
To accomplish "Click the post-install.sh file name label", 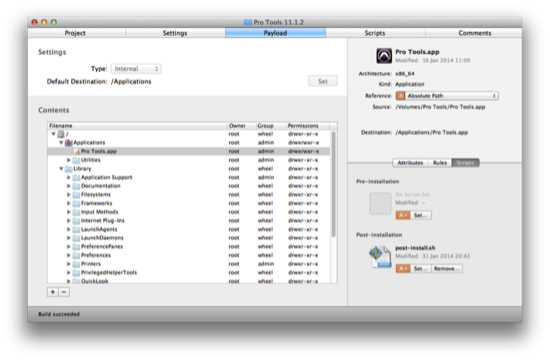I will [415, 248].
